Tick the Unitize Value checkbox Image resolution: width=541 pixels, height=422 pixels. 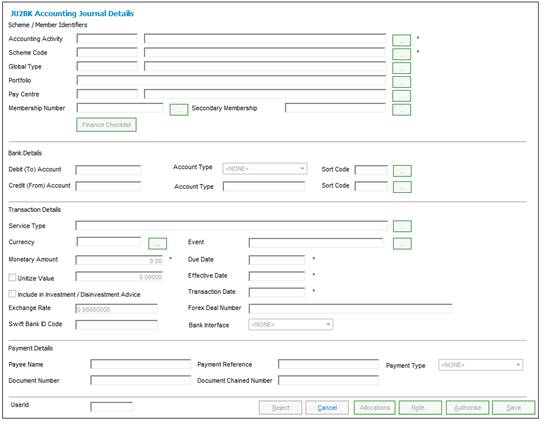[12, 277]
